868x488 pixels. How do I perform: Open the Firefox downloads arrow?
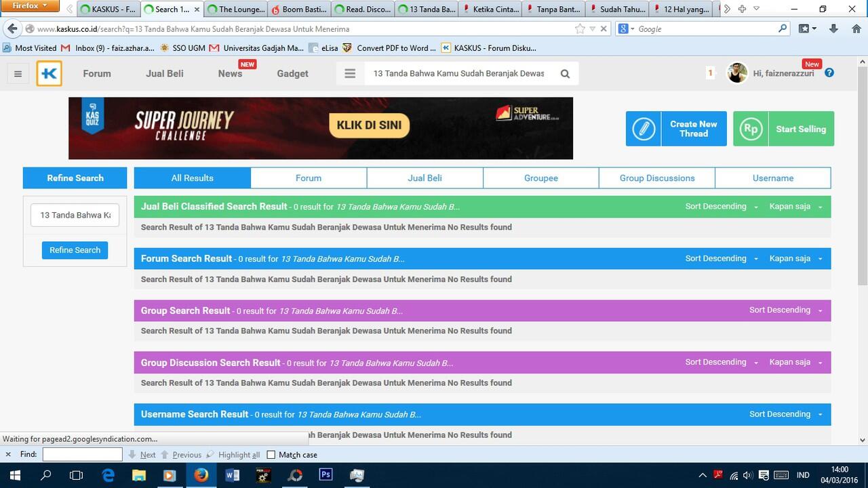point(834,28)
